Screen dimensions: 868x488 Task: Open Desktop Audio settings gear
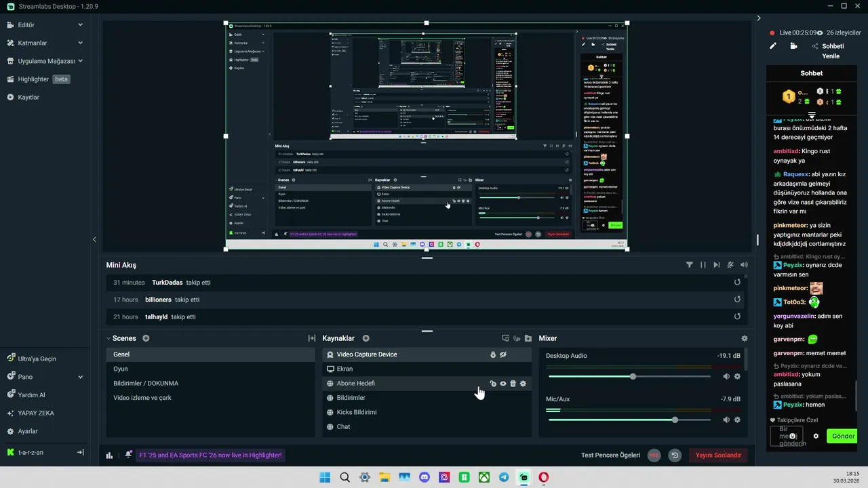(x=737, y=376)
